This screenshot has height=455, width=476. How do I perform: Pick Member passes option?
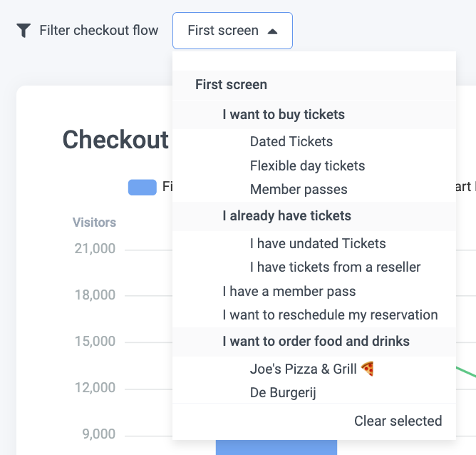tap(299, 190)
